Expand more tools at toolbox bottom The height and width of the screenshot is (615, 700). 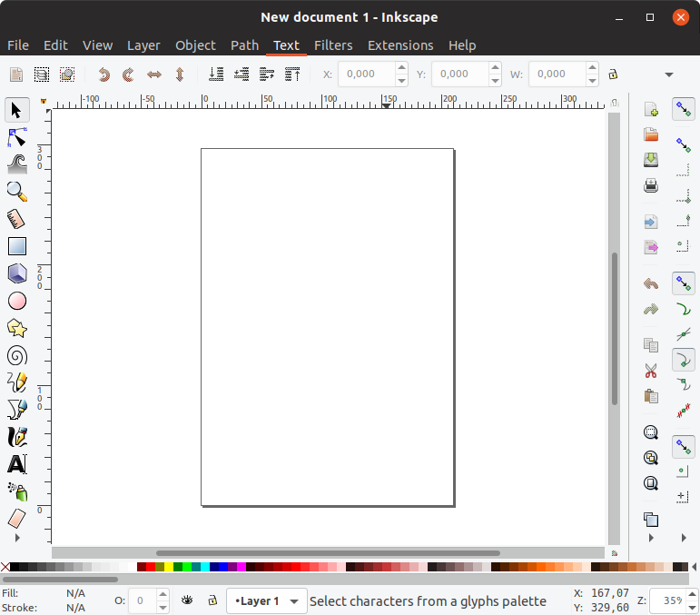[x=17, y=538]
